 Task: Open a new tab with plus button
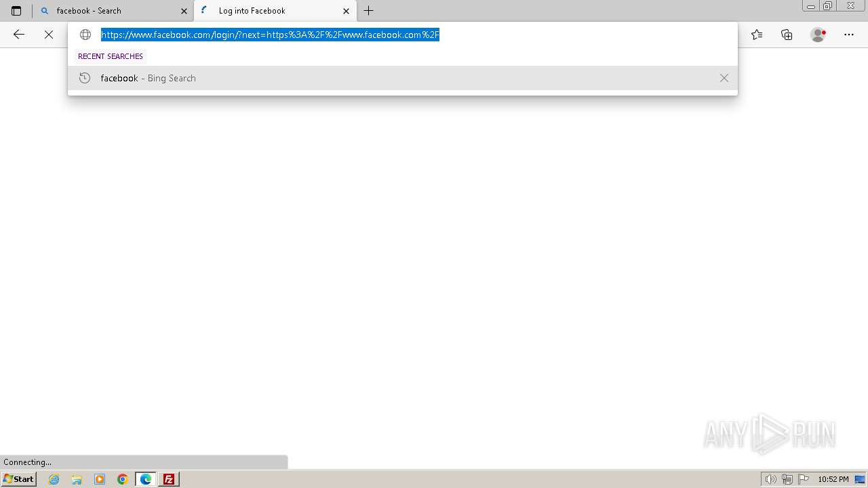tap(369, 11)
